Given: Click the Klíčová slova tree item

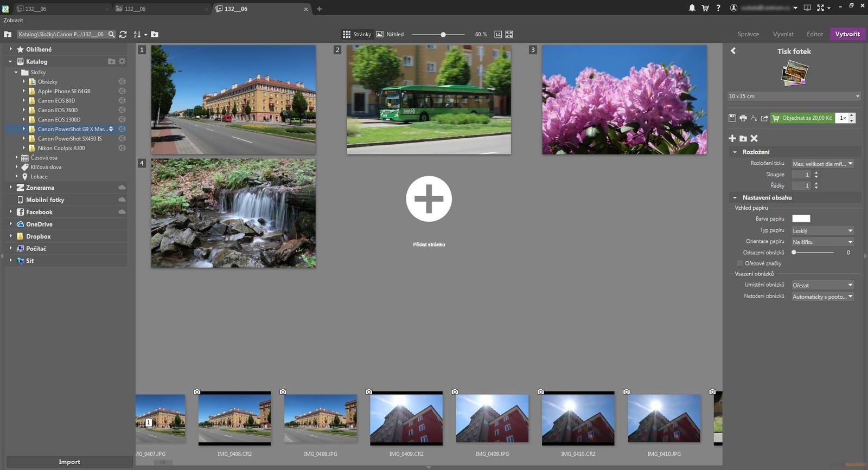Looking at the screenshot, I should (46, 167).
